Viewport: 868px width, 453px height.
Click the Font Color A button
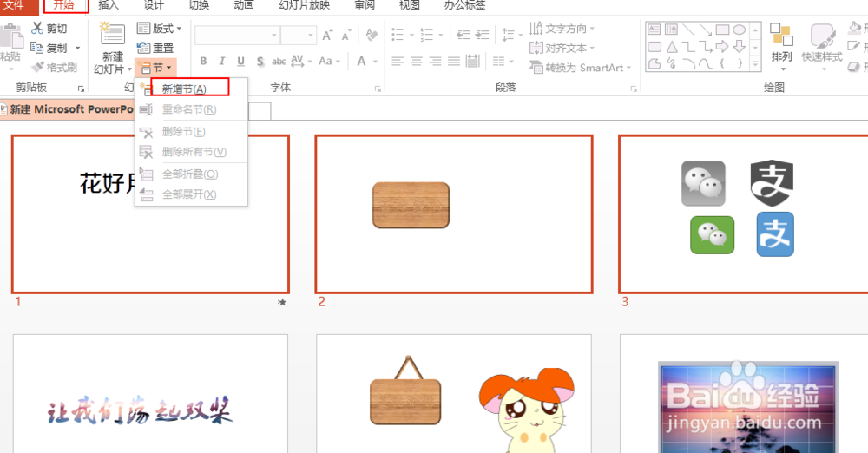361,61
